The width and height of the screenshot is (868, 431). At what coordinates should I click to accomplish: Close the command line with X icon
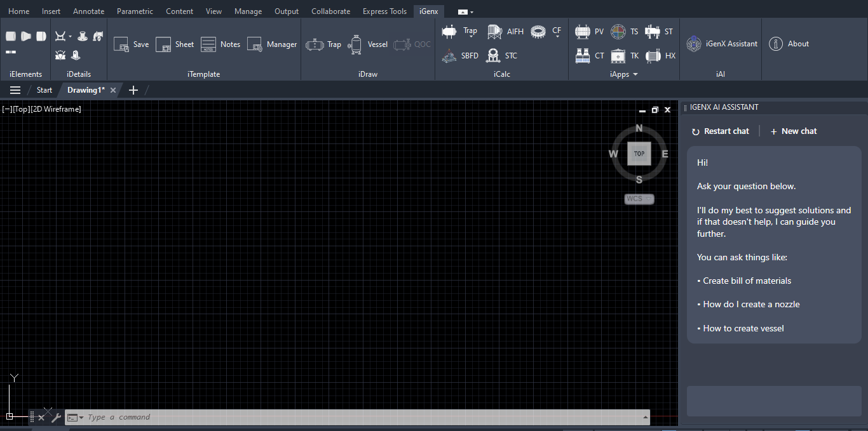coord(41,417)
